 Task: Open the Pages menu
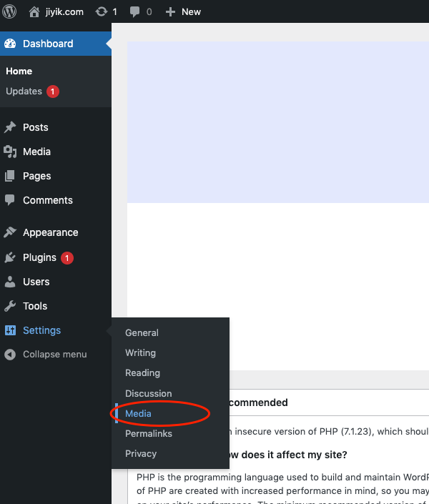(37, 176)
